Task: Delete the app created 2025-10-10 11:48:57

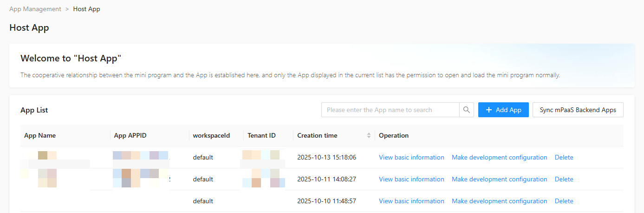Action: (x=564, y=201)
